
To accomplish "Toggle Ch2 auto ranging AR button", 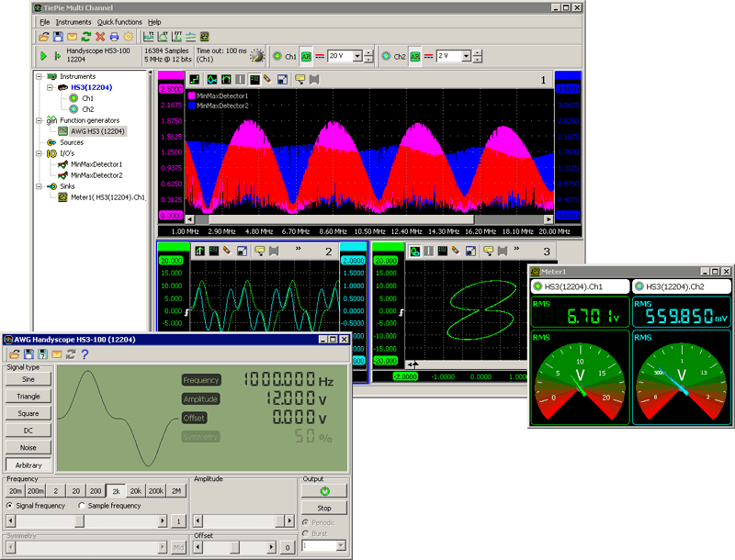I will point(415,56).
